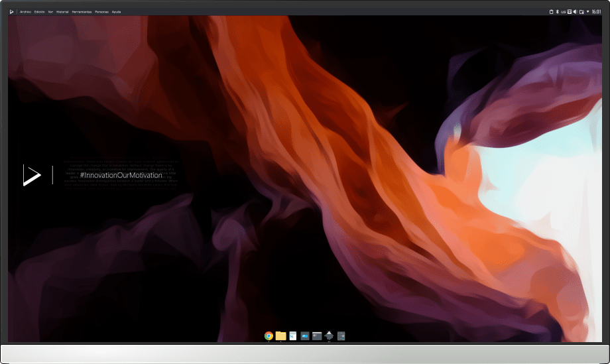Open the file manager folder in dock
Screen dimensions: 610x364
[280, 336]
